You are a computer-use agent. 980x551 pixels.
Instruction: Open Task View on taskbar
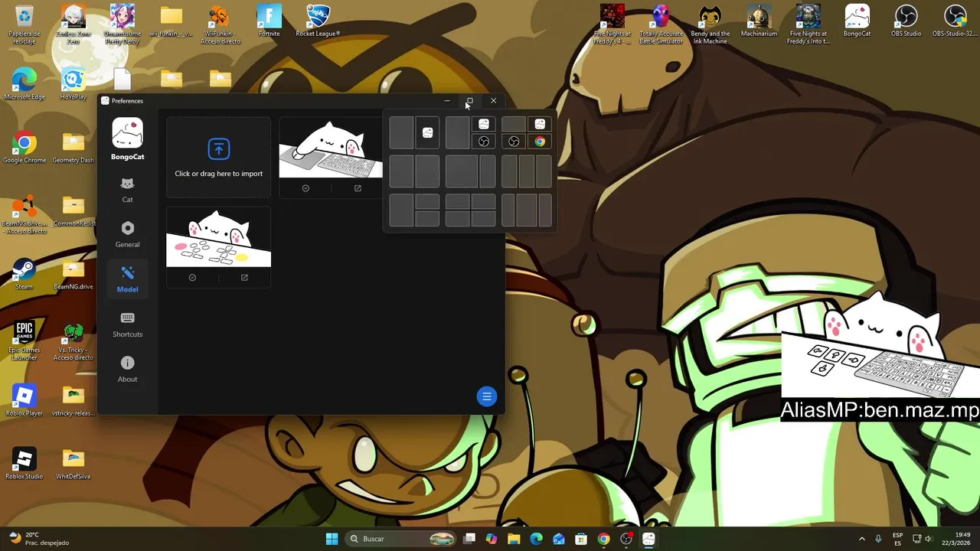(469, 539)
